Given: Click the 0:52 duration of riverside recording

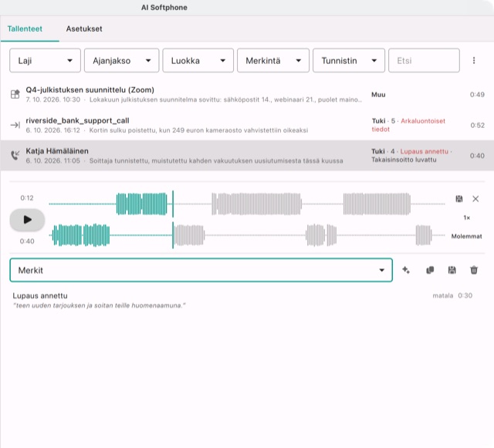Looking at the screenshot, I should click(x=477, y=126).
